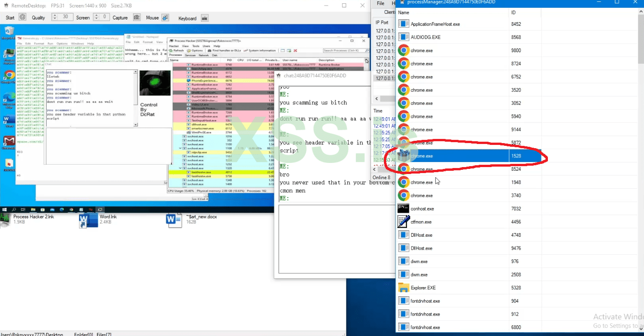Open the Windows menu in Generate.py window
This screenshot has height=336, width=644.
coord(77,43)
